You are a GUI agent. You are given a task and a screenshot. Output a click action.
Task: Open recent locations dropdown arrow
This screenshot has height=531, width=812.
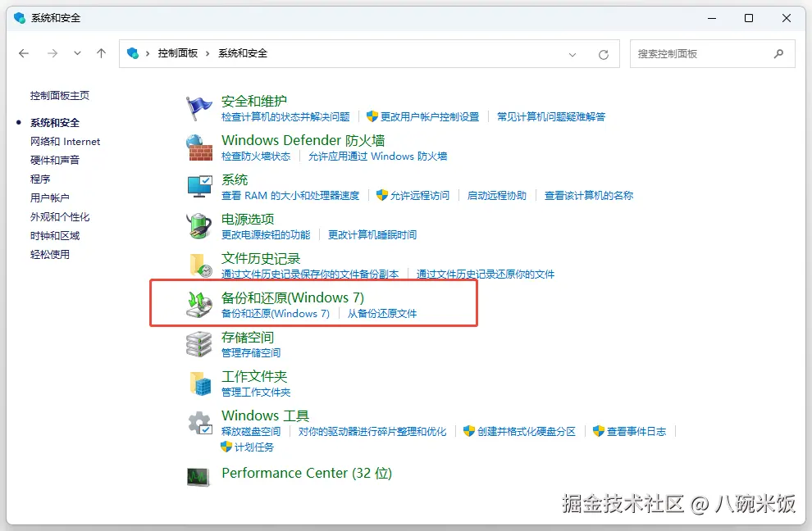(77, 53)
